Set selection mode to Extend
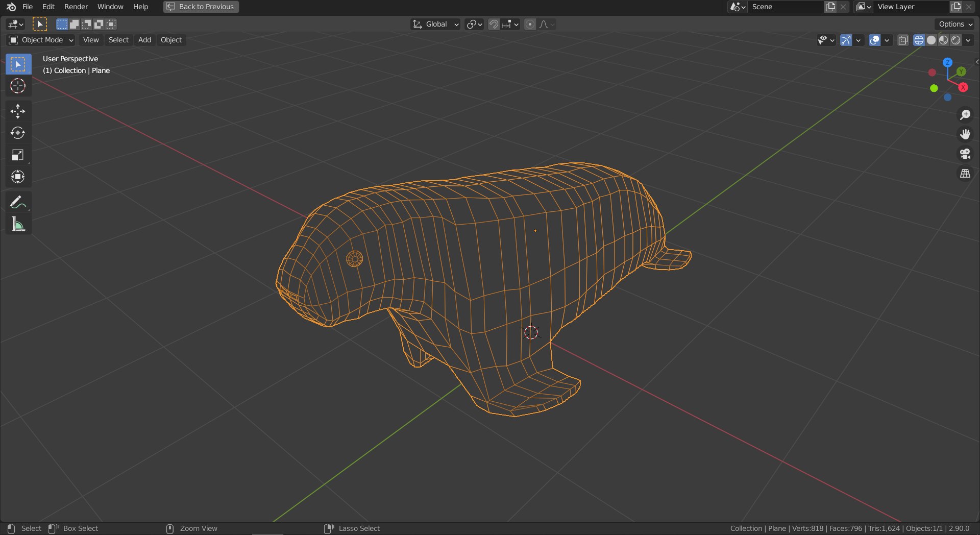This screenshot has height=535, width=980. [x=74, y=24]
